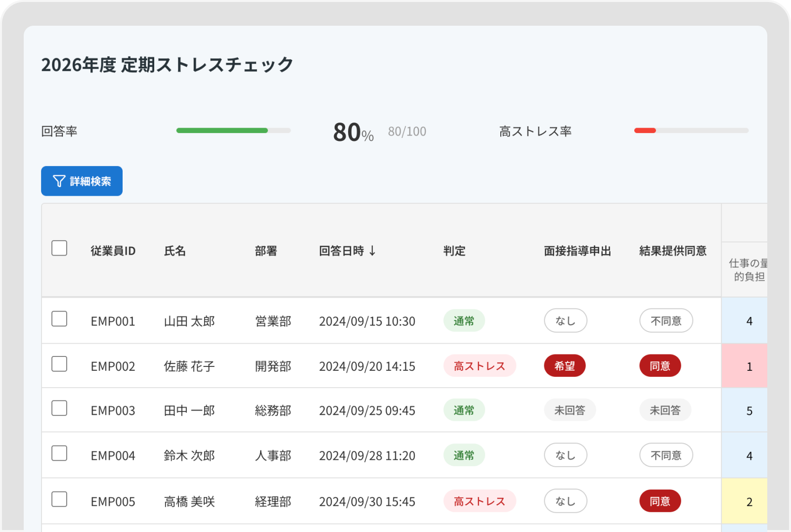The height and width of the screenshot is (532, 791).
Task: Click the sort arrow beside 回答日時
Action: click(372, 251)
